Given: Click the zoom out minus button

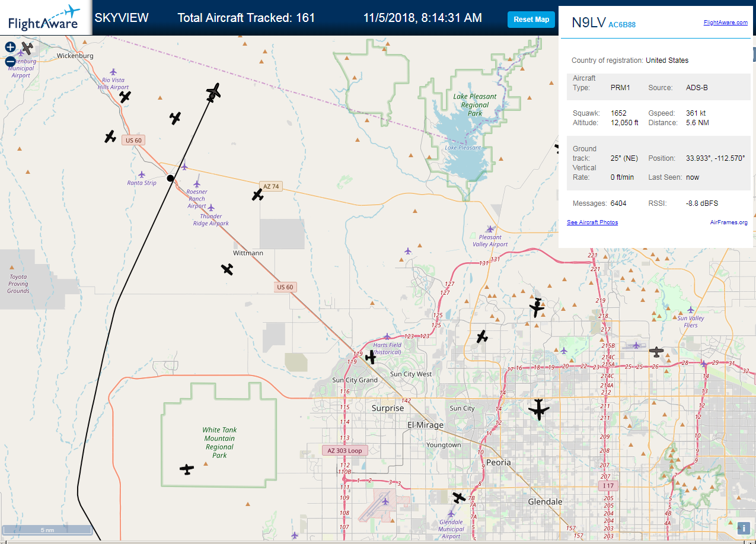Looking at the screenshot, I should (x=10, y=61).
